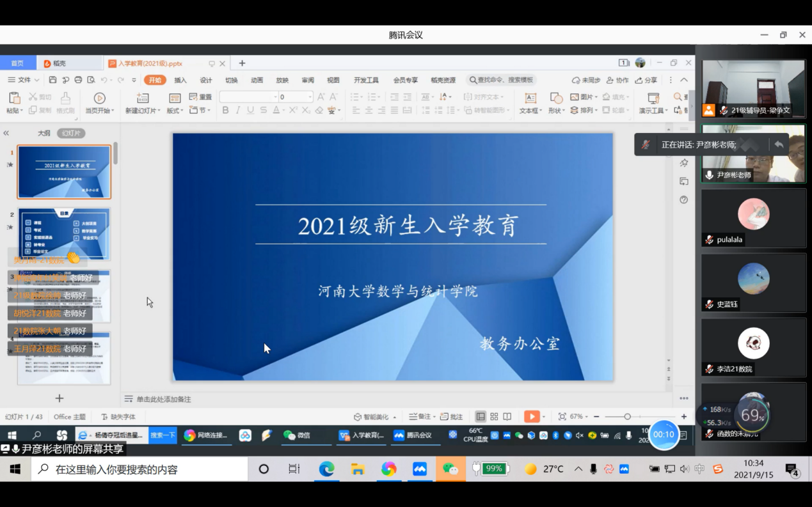Switch to the 动画 ribbon tab
The height and width of the screenshot is (507, 812).
tap(257, 80)
